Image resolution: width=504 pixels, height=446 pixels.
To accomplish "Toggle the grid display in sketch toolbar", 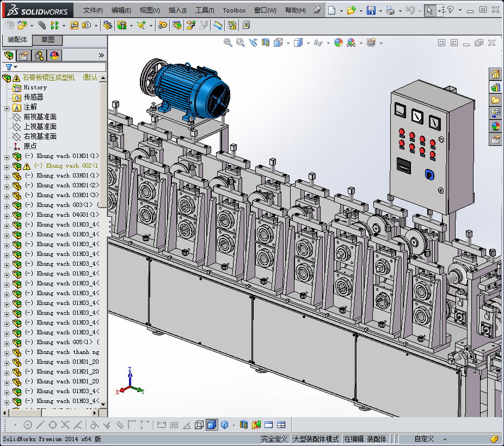I will (174, 425).
